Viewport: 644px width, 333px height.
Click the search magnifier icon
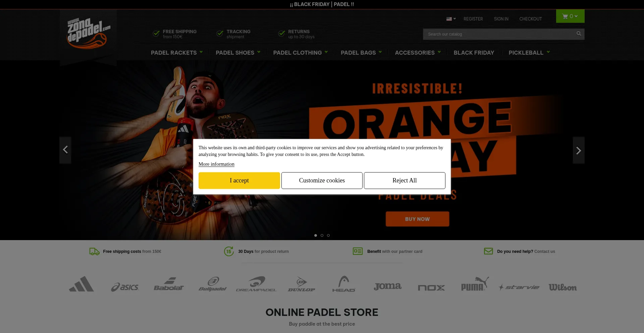tap(579, 34)
